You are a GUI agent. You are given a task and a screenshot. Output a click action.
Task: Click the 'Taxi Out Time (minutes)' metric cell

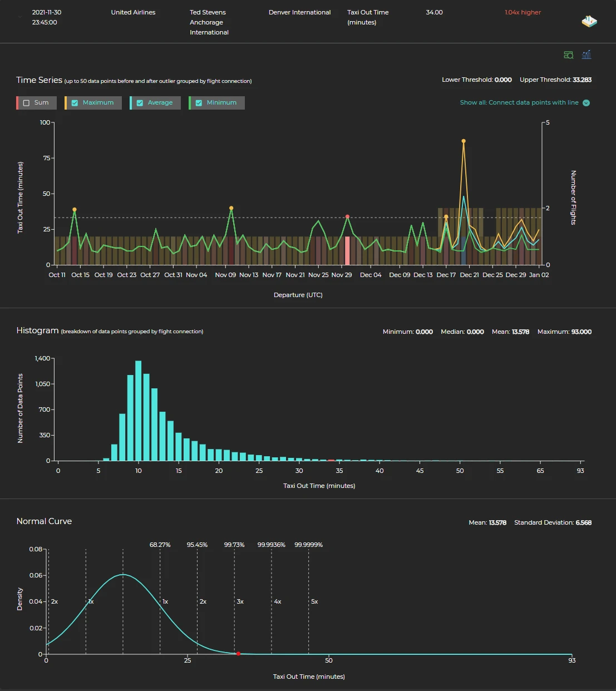[x=368, y=17]
